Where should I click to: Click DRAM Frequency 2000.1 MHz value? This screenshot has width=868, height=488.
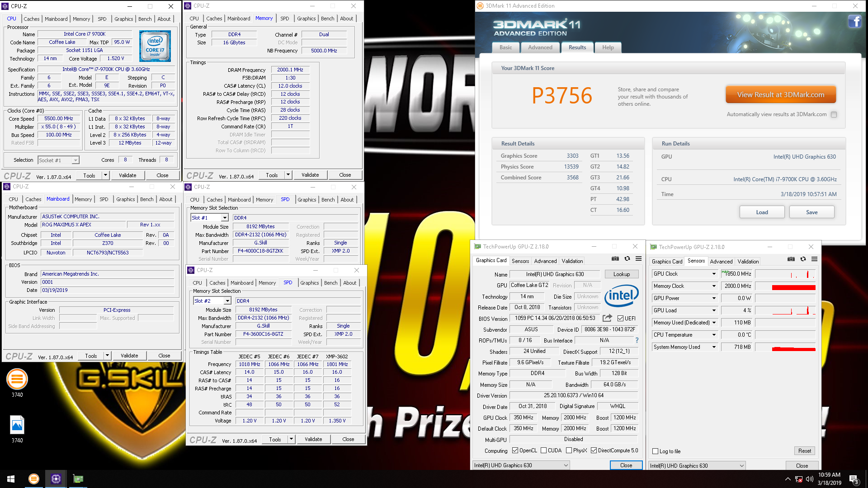pos(290,70)
